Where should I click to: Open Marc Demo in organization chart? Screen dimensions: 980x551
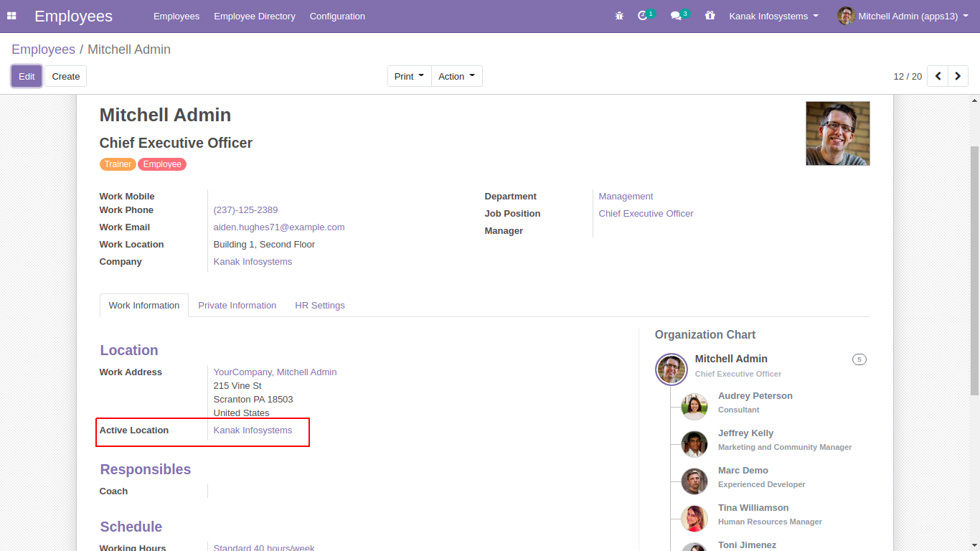(x=743, y=470)
